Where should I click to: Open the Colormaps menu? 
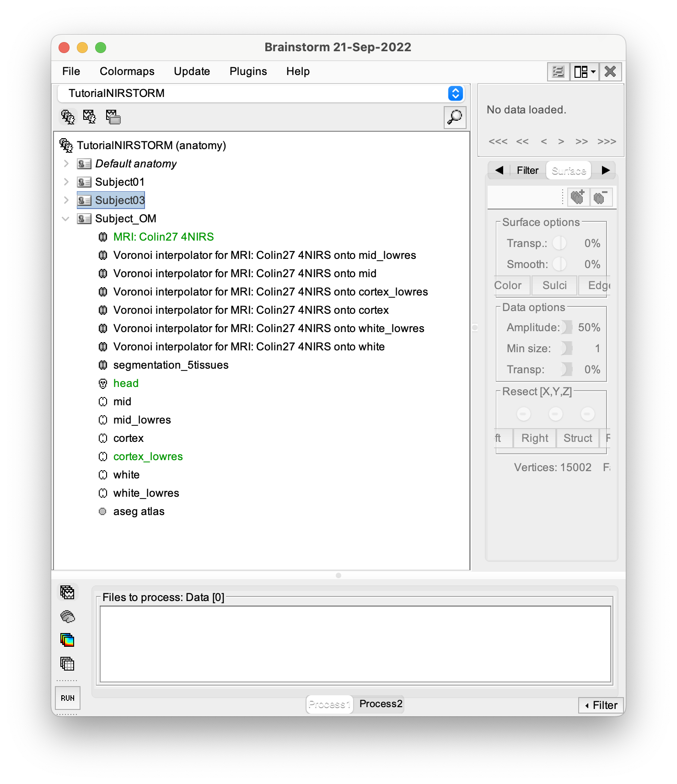click(x=127, y=71)
